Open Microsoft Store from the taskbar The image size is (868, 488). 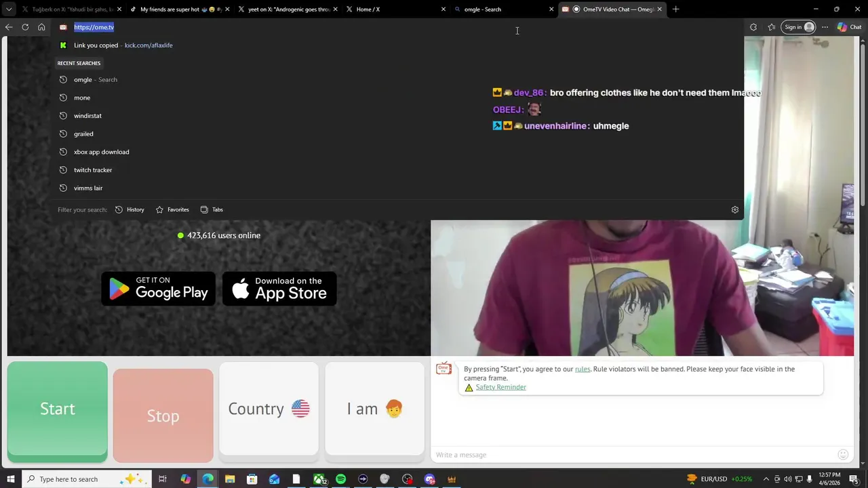coord(252,479)
